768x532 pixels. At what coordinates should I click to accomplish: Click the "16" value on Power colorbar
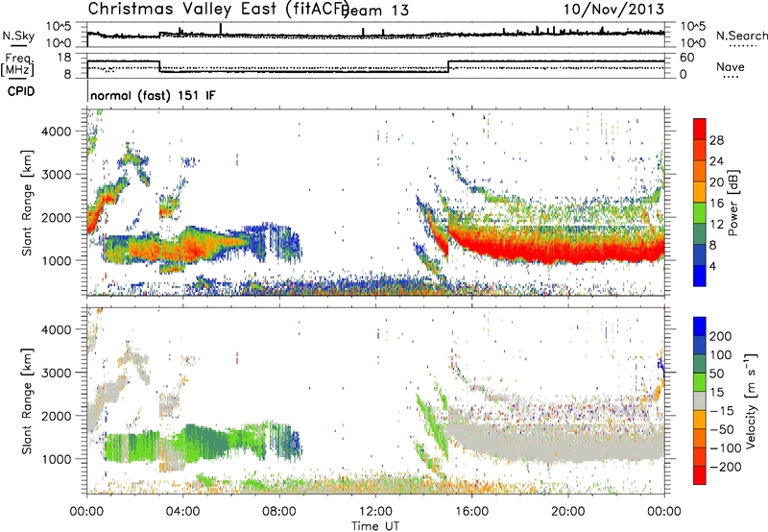pyautogui.click(x=716, y=204)
